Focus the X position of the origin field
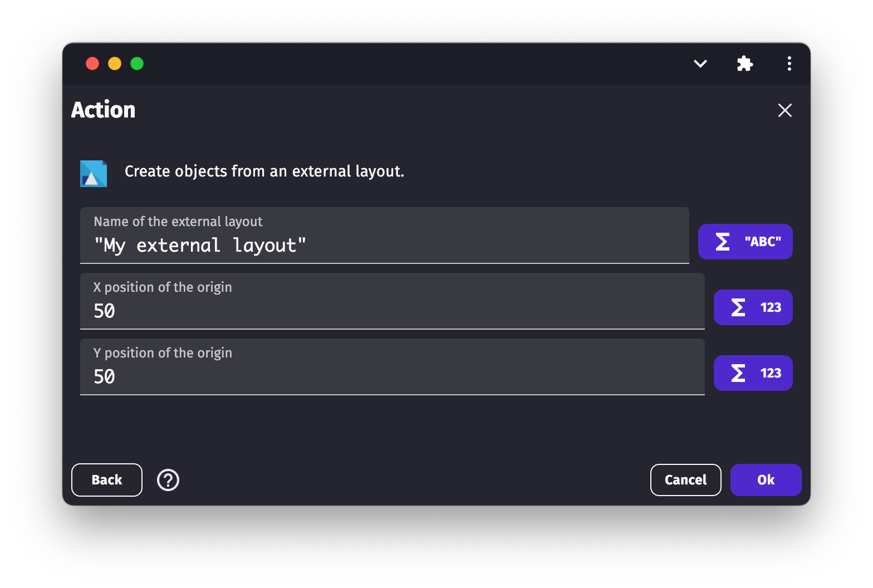The width and height of the screenshot is (873, 588). tap(392, 311)
